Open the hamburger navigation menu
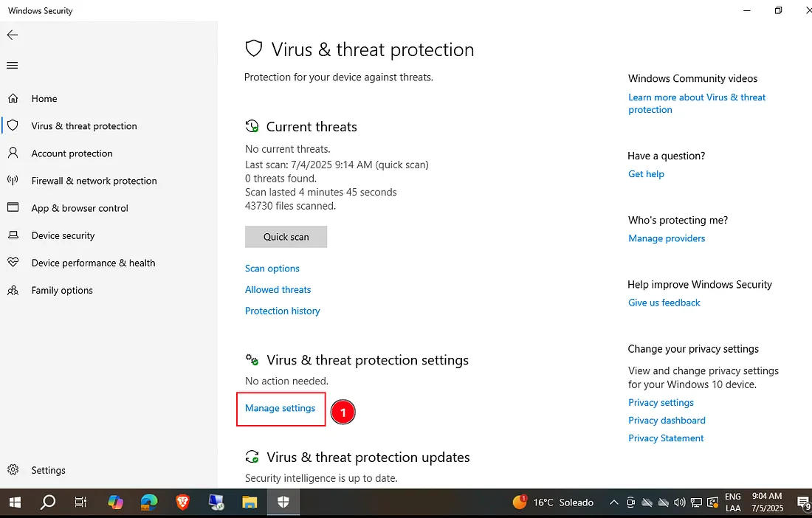 [x=13, y=65]
